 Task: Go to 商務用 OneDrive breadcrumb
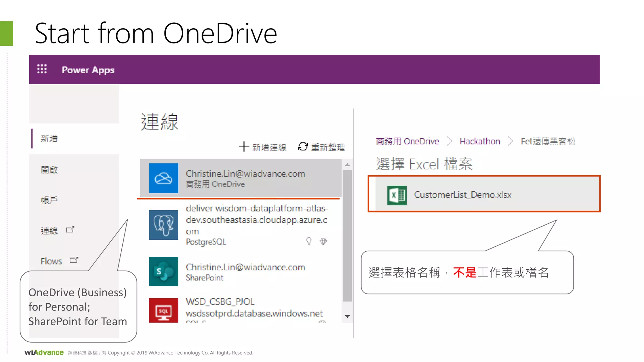[408, 141]
